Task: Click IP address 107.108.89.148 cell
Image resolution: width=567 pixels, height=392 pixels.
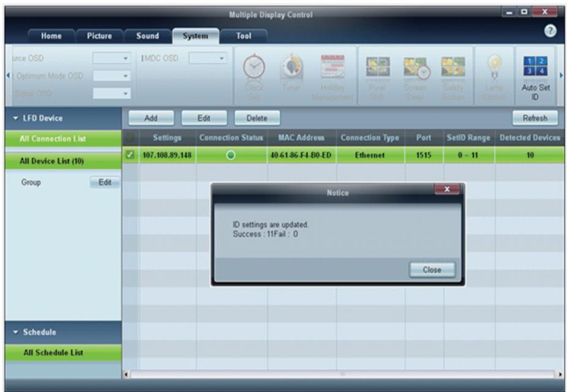Action: (167, 155)
